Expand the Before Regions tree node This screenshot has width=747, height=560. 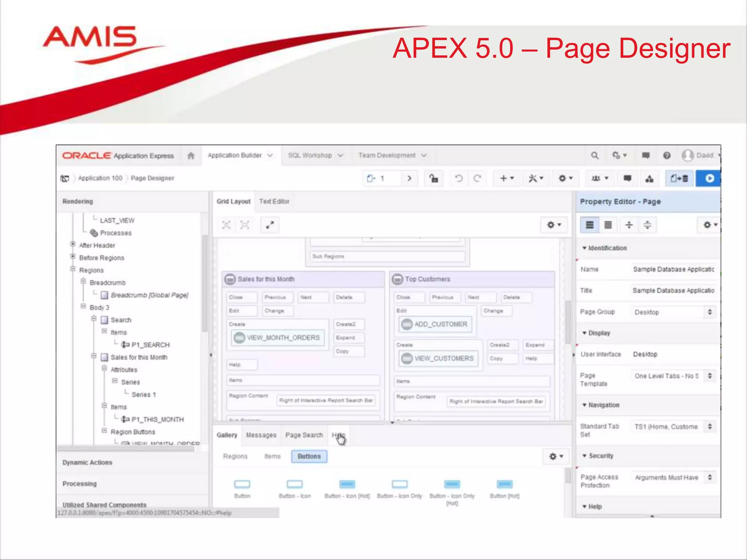[x=73, y=257]
